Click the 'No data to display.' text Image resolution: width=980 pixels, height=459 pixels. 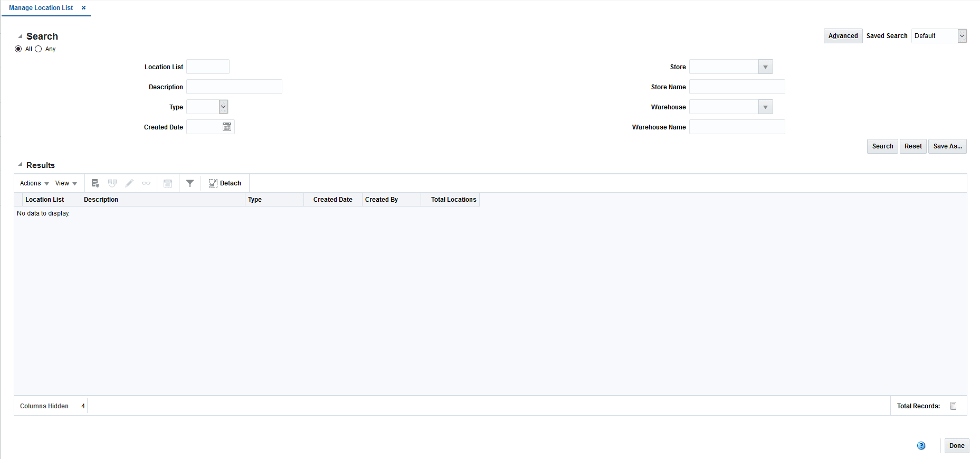coord(43,213)
